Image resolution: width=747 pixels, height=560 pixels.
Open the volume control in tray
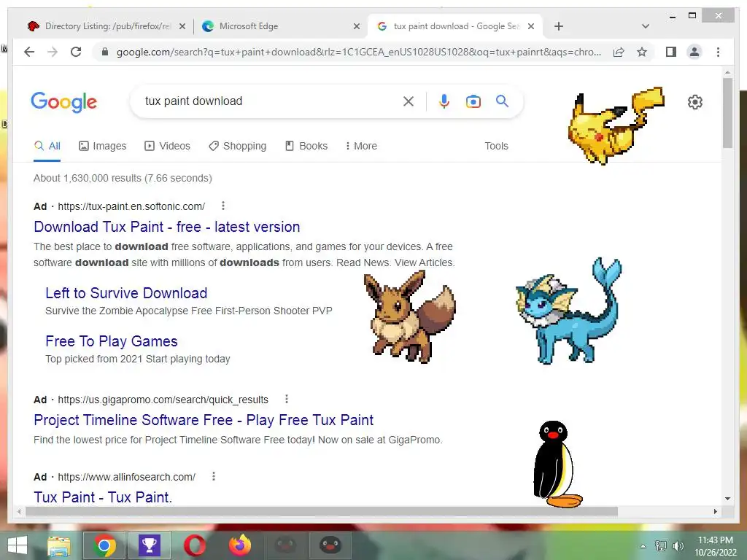pyautogui.click(x=678, y=546)
